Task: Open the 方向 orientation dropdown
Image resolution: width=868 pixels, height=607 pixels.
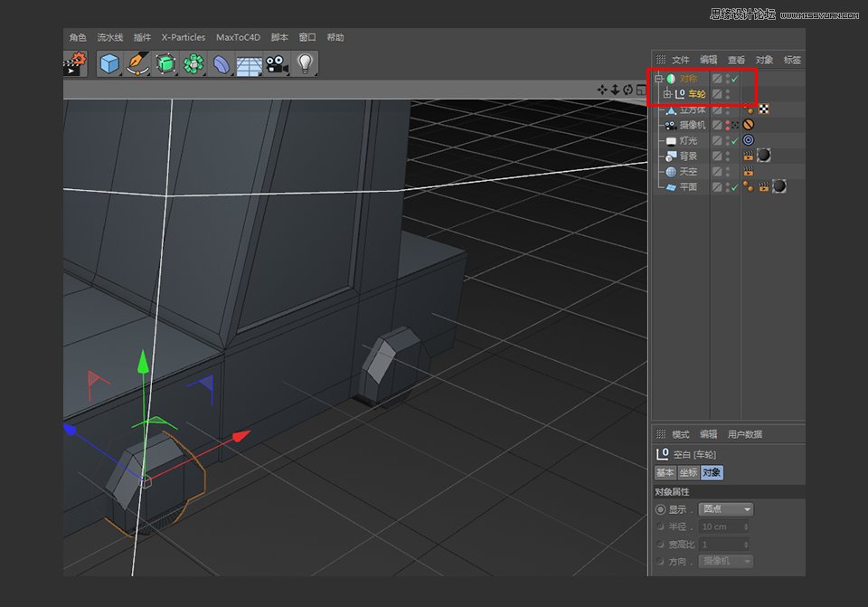Action: (x=725, y=561)
